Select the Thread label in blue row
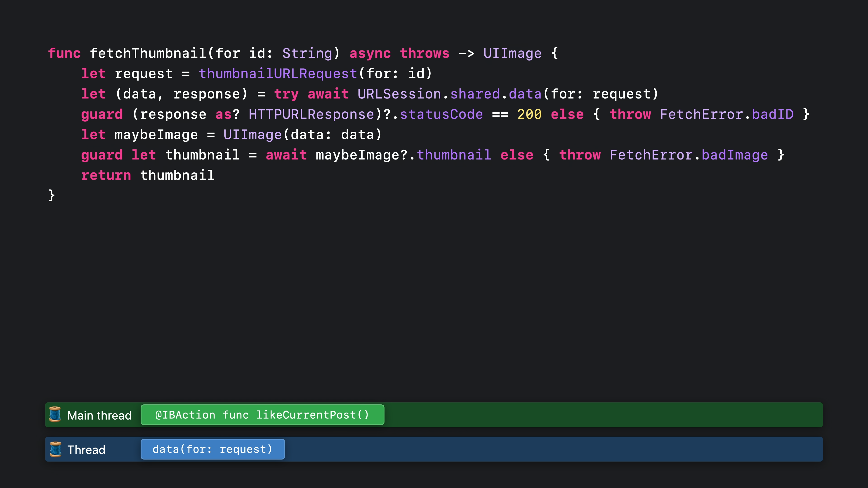The width and height of the screenshot is (868, 488). (x=86, y=450)
